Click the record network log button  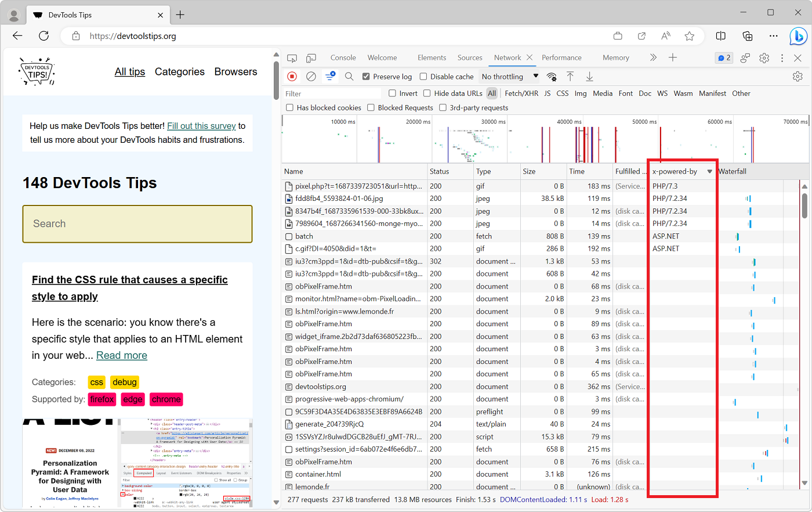(292, 77)
